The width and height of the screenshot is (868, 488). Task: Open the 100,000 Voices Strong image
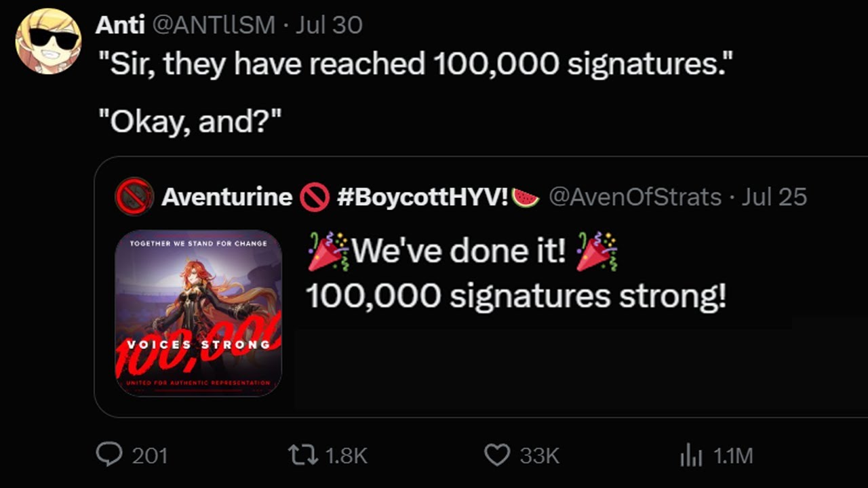tap(198, 313)
